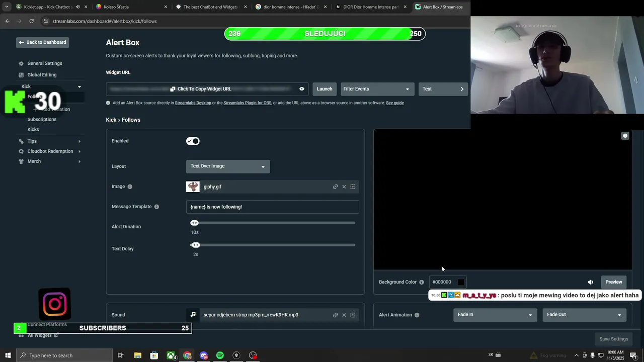Expand the Tips section in the sidebar

tap(79, 141)
